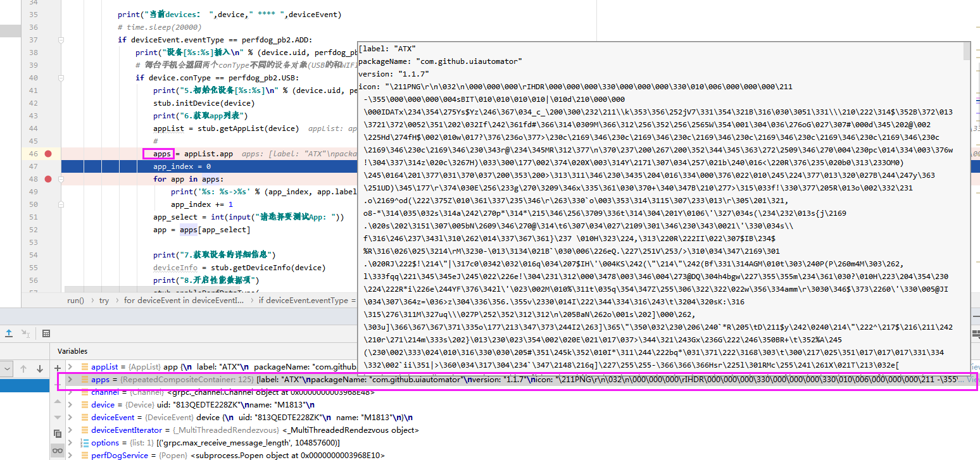Click the list icon beside options variable
980x460 pixels.
coord(85,443)
